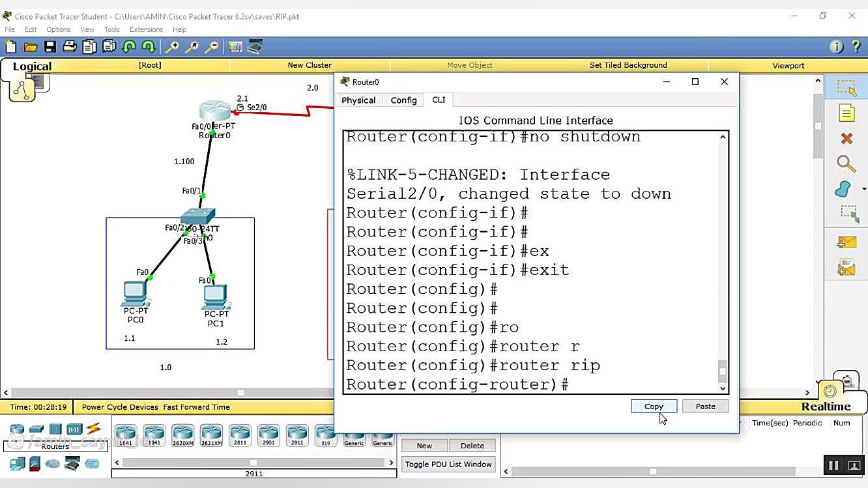Select the Switches device category icon
Image resolution: width=868 pixels, height=488 pixels.
coord(36,429)
